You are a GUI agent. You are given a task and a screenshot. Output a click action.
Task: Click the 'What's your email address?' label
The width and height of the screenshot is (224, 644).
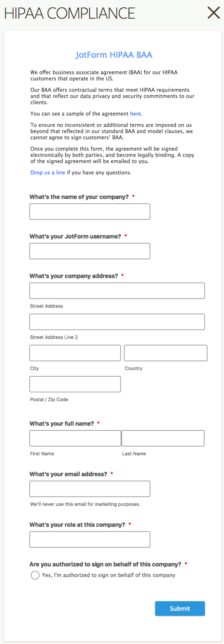68,474
